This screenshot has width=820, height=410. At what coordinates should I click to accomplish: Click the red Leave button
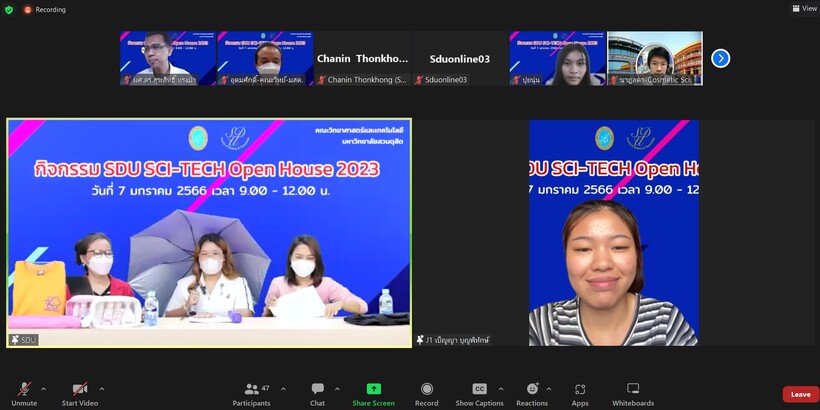(801, 394)
